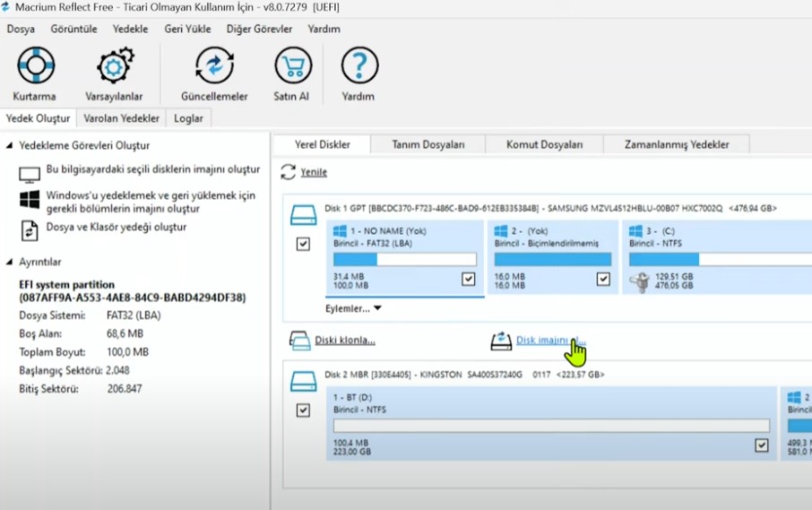Click the Disk 1 GPT SAMSUNG header text
812x510 pixels.
tap(550, 208)
